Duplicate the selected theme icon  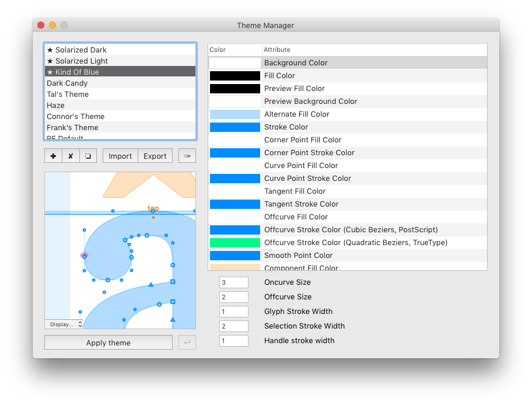coord(88,156)
